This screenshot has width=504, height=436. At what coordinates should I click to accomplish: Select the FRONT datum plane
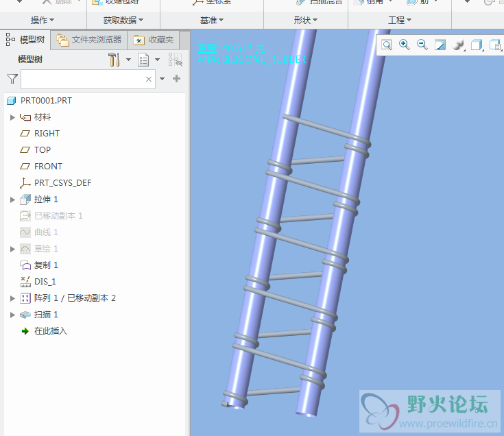48,167
